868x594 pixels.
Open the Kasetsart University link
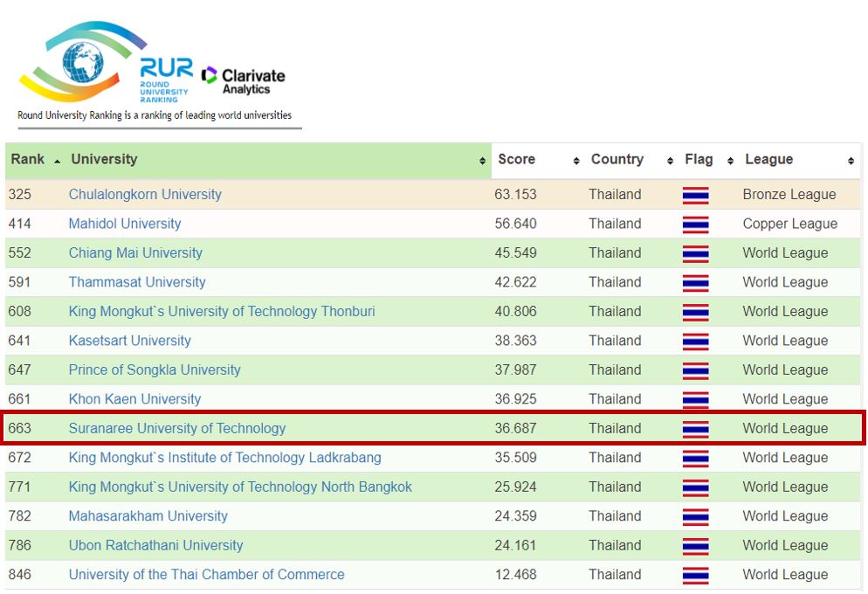[129, 341]
